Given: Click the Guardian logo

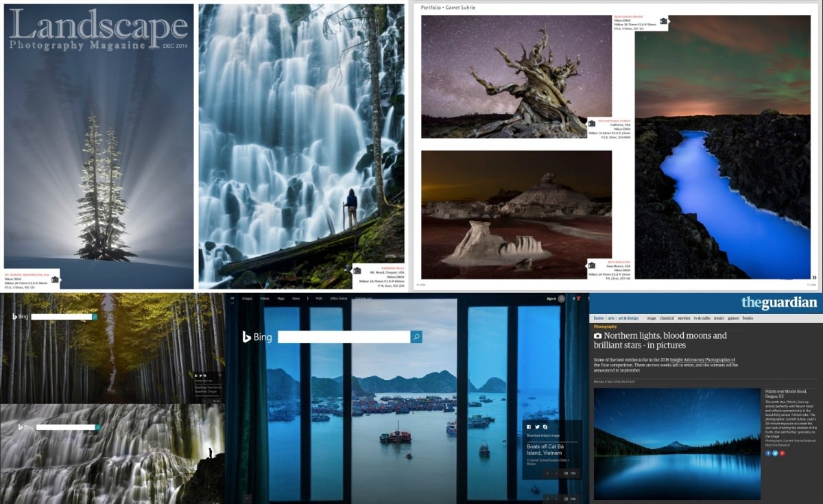Looking at the screenshot, I should tap(780, 303).
